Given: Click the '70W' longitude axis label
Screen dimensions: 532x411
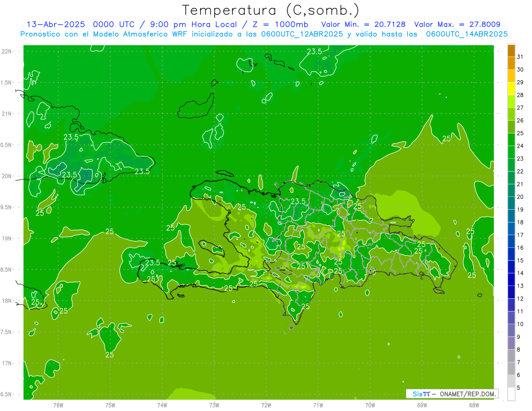Looking at the screenshot, I should [370, 405].
